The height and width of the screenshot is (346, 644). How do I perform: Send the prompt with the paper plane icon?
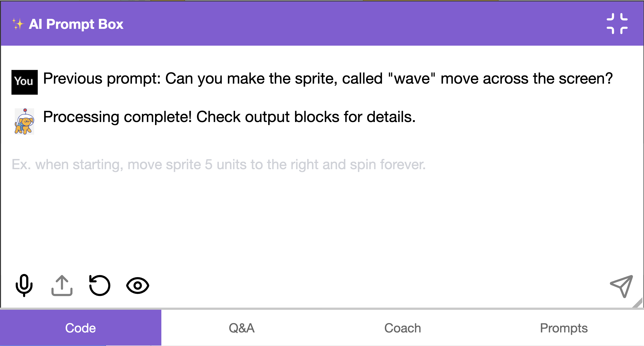click(622, 286)
